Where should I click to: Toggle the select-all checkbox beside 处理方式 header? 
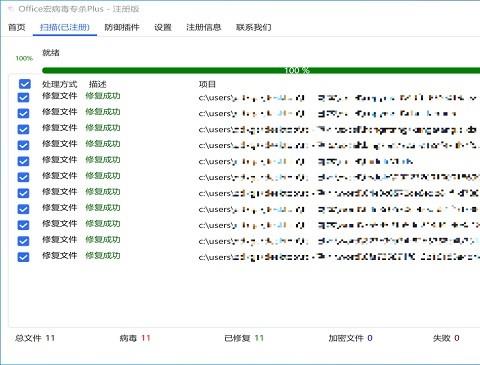25,84
